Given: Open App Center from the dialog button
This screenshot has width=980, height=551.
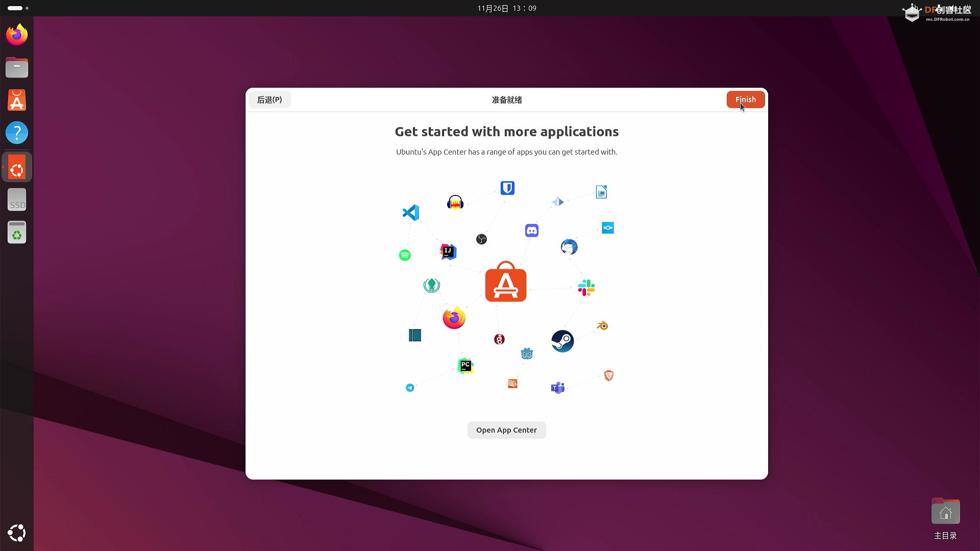Looking at the screenshot, I should click(x=506, y=430).
